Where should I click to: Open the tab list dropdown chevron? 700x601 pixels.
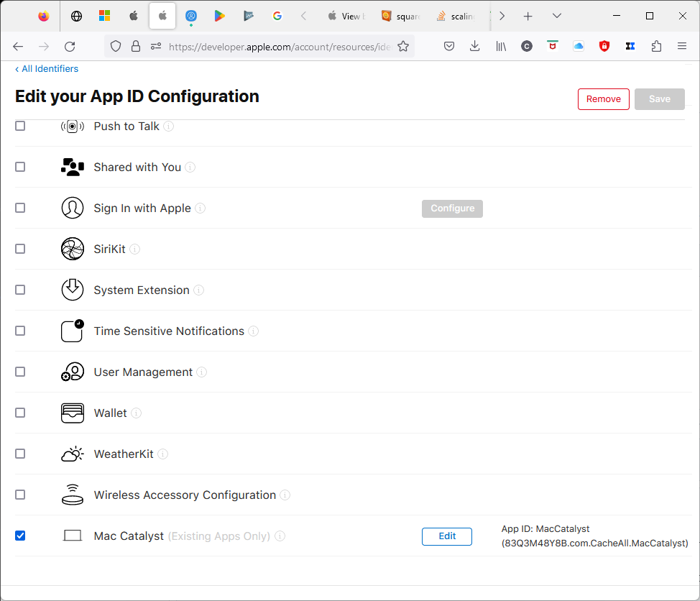(x=556, y=15)
